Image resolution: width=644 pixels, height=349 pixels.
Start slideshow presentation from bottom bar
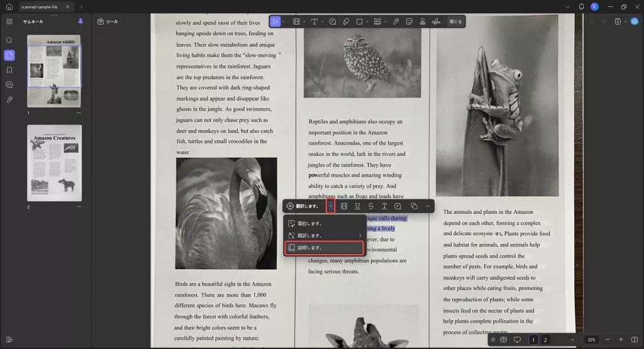click(x=517, y=340)
